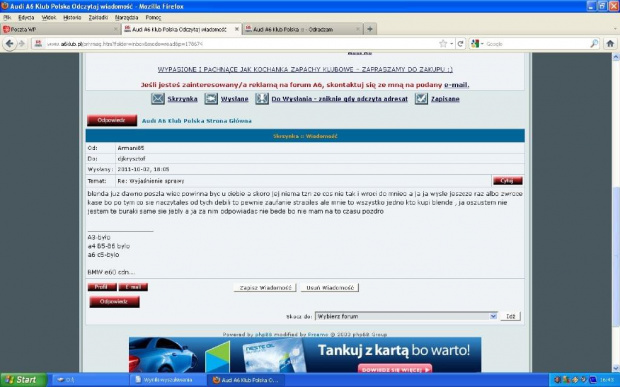620x387 pixels.
Task: Click the Zapisz Wiadomość button
Action: (265, 288)
